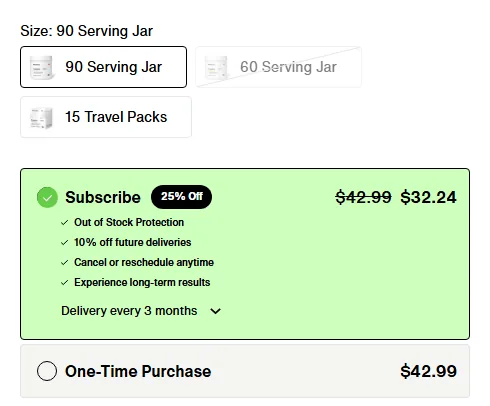Click the 90 Serving Jar product thumbnail
The width and height of the screenshot is (490, 406).
coord(42,67)
